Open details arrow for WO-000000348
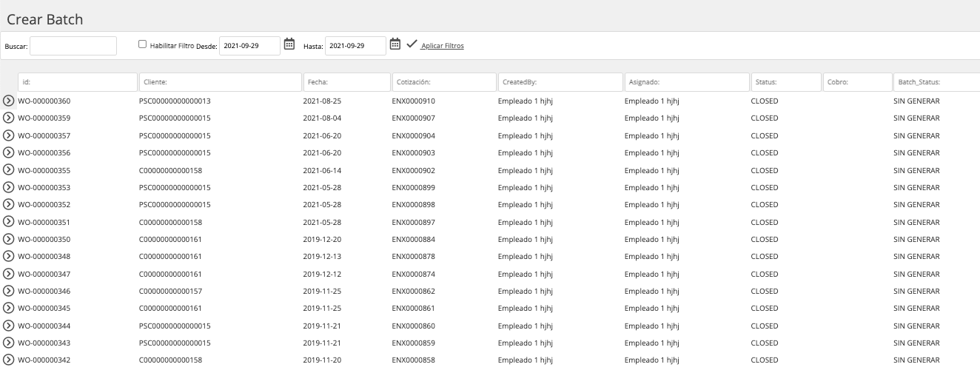This screenshot has height=370, width=980. pos(9,256)
